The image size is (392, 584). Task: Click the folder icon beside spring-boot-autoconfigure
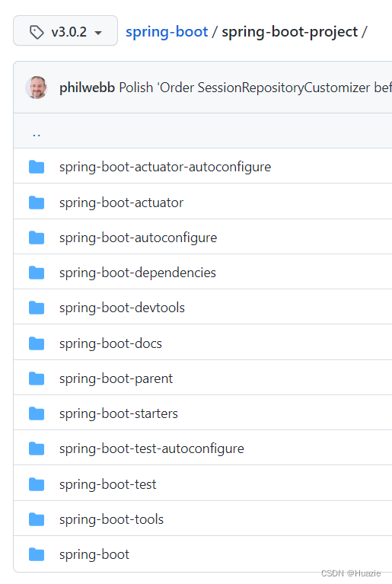pos(37,238)
